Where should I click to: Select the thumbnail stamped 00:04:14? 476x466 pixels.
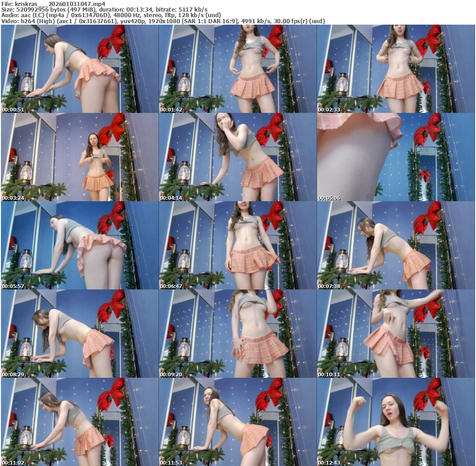click(238, 157)
